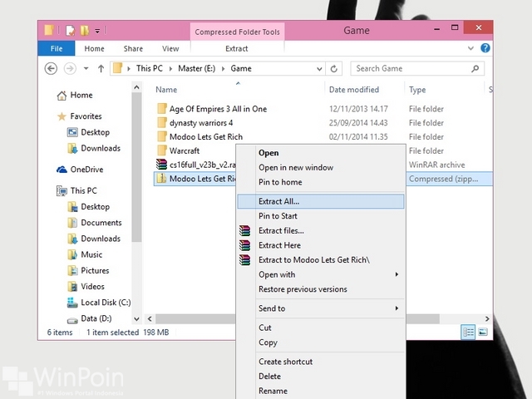Switch to the View ribbon tab

[x=170, y=48]
